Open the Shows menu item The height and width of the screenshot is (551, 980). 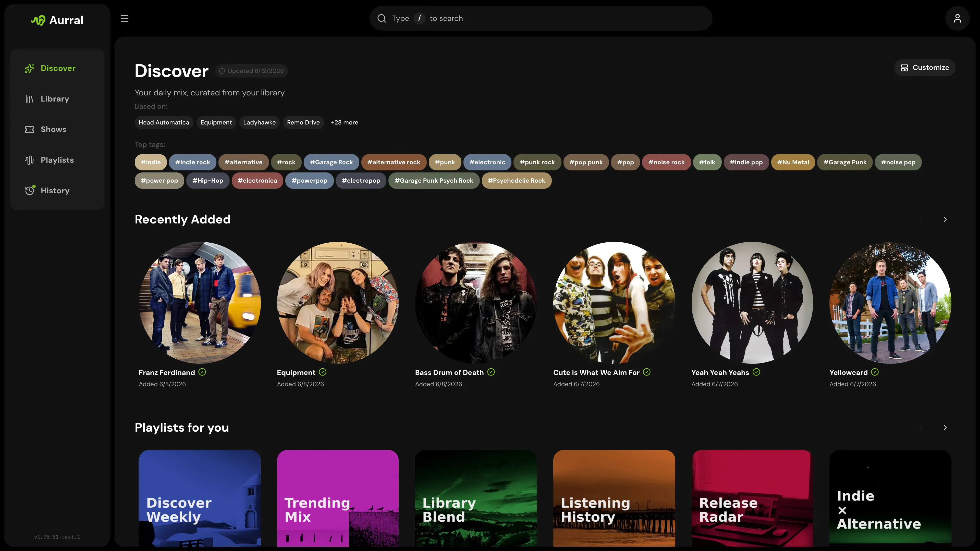point(57,129)
